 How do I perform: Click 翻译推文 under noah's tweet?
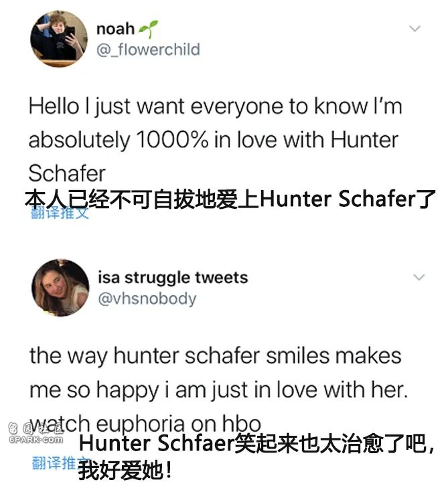point(60,213)
